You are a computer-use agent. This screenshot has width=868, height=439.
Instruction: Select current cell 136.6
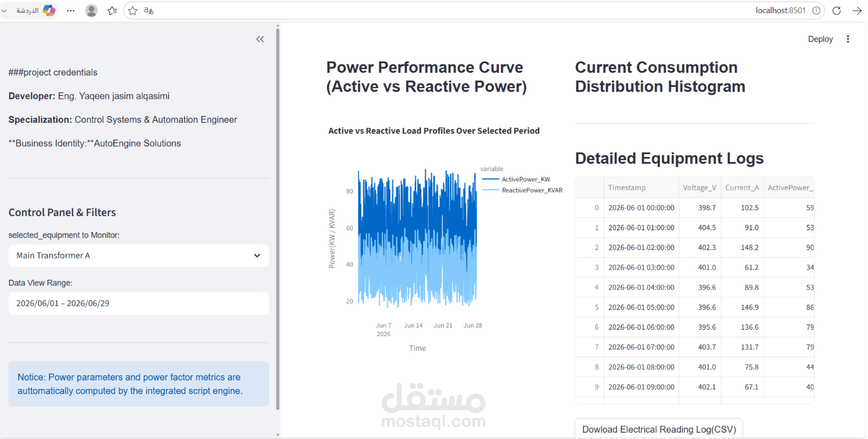tap(742, 327)
